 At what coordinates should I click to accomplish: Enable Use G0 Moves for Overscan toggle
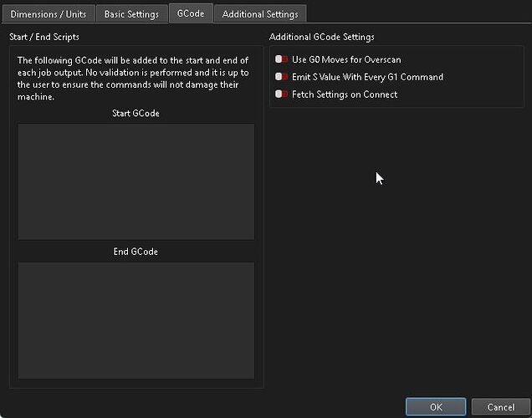coord(281,59)
